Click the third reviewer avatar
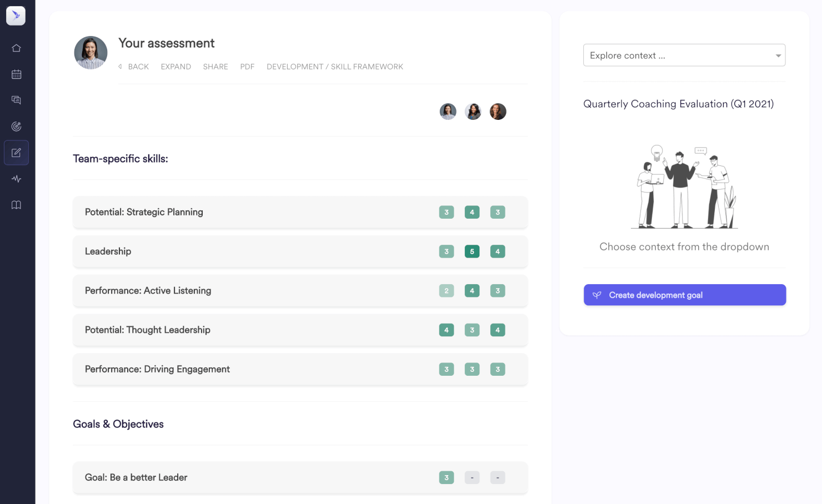Viewport: 822px width, 504px height. click(x=498, y=112)
